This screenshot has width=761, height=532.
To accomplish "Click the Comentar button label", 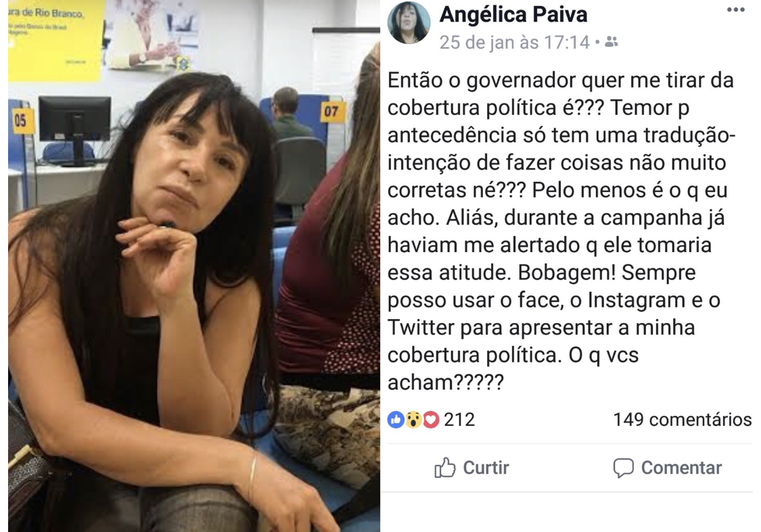I will 681,468.
